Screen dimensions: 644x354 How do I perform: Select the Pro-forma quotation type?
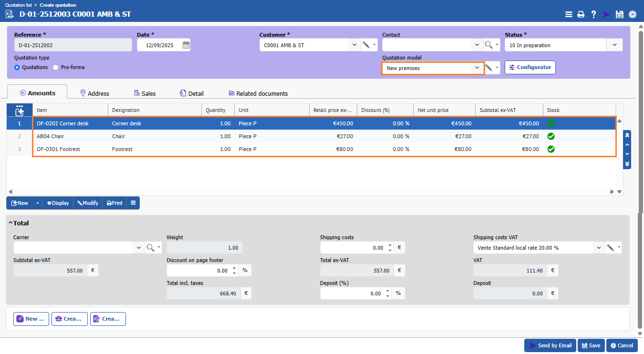[x=56, y=68]
